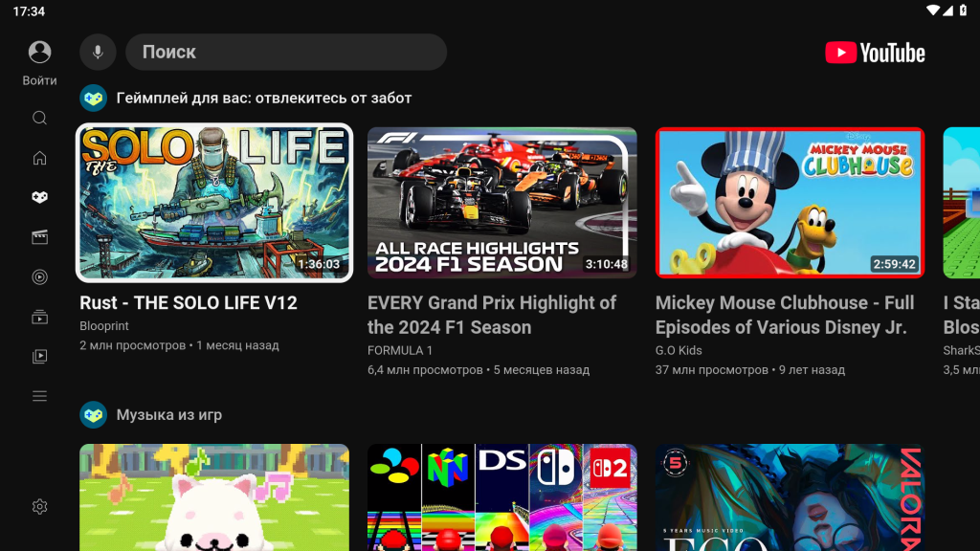This screenshot has height=551, width=980.
Task: Open title Mickey Mouse Clubhouse - Full Episodes
Action: pyautogui.click(x=785, y=315)
